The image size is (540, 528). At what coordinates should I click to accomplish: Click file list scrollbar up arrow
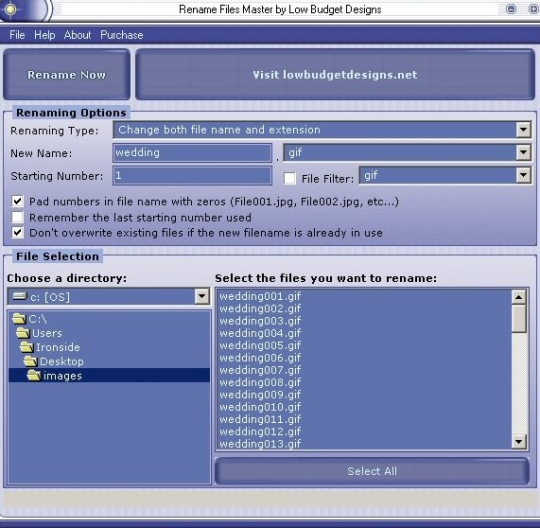pyautogui.click(x=519, y=297)
